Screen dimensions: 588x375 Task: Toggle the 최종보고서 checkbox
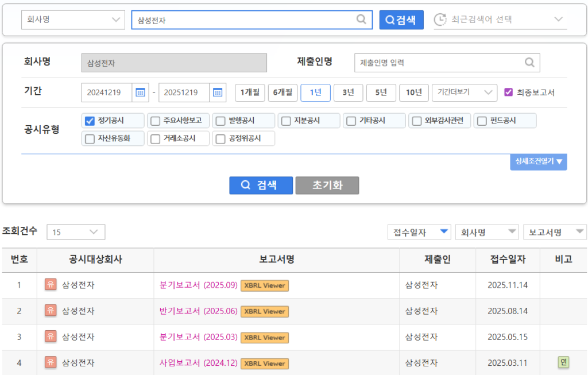pos(508,92)
